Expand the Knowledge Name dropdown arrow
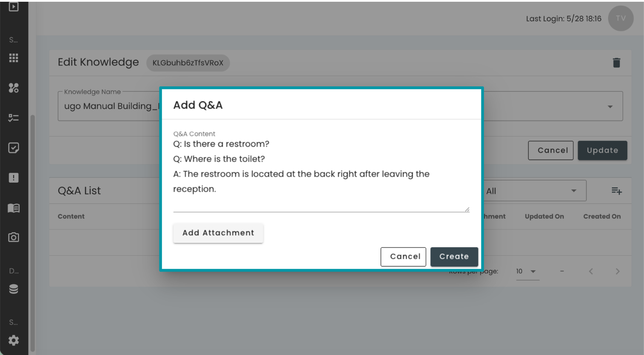This screenshot has width=644, height=355. click(610, 106)
